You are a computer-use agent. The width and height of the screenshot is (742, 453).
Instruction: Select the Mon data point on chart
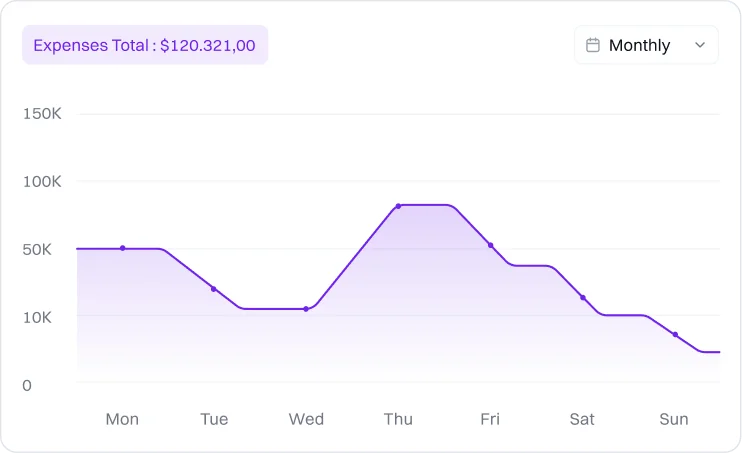pyautogui.click(x=123, y=248)
